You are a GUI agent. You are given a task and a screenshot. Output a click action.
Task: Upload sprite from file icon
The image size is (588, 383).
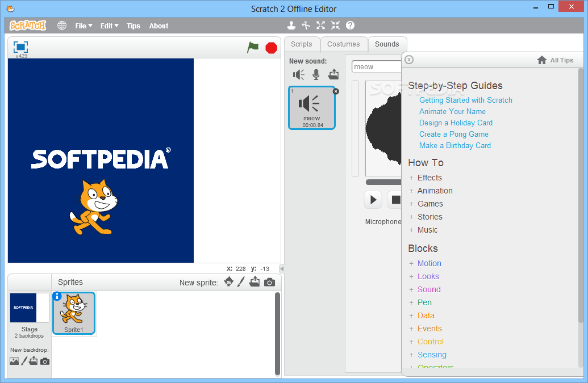255,281
